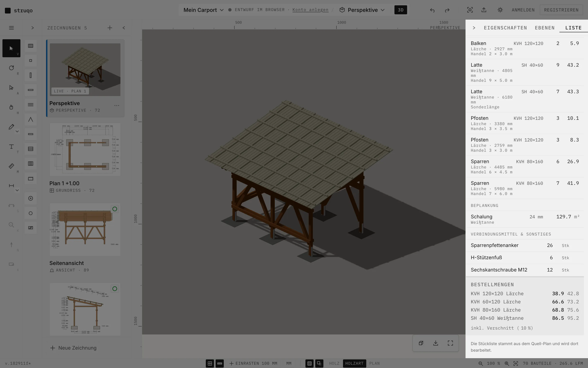Viewport: 588px width, 368px height.
Task: Activate the hand pan tool (H)
Action: pyautogui.click(x=11, y=107)
